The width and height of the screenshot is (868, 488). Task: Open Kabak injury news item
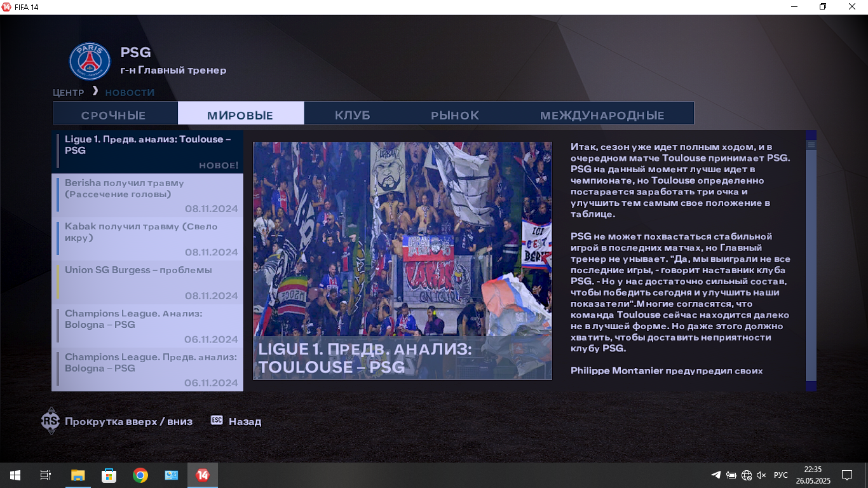(147, 239)
